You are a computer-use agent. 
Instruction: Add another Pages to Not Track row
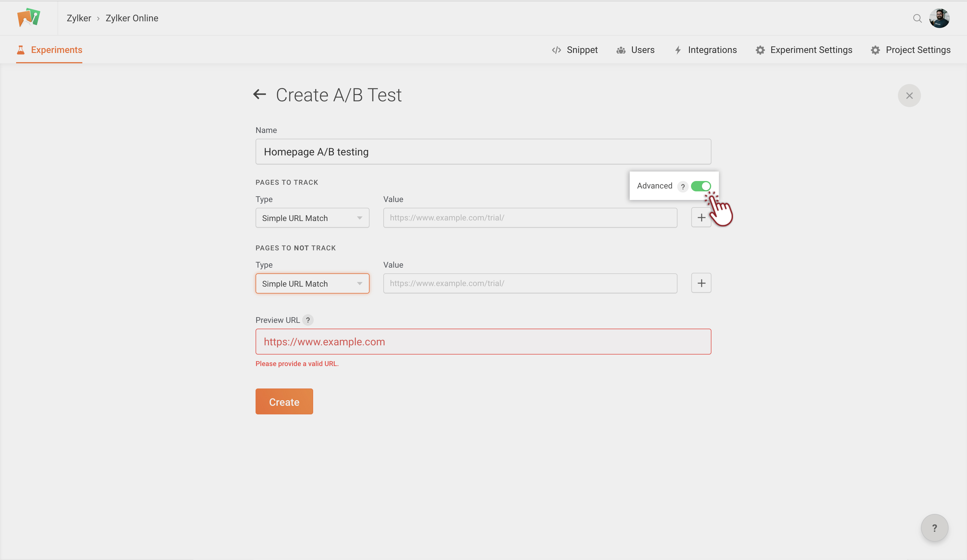coord(701,283)
